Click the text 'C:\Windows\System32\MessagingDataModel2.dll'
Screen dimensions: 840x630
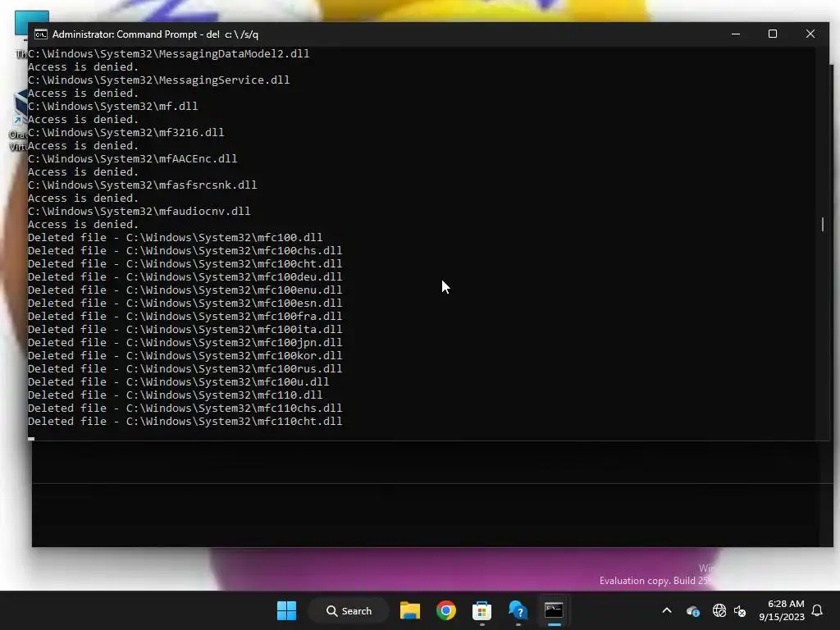tap(168, 53)
